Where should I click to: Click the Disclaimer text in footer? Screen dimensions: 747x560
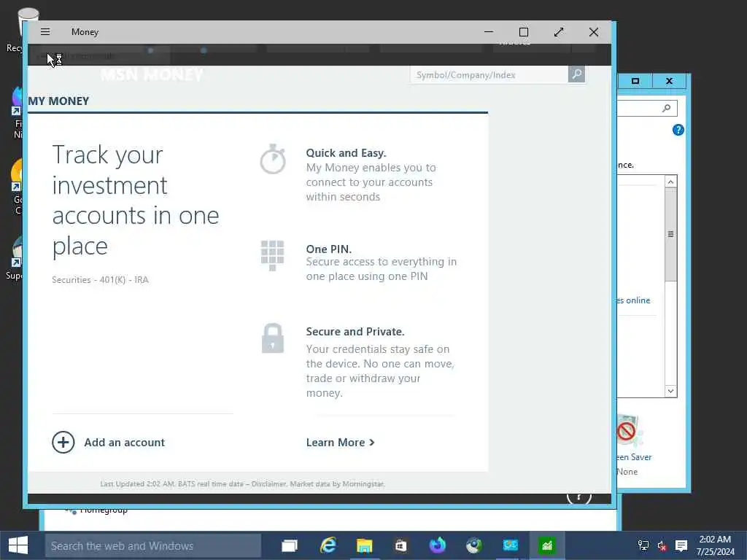point(268,484)
